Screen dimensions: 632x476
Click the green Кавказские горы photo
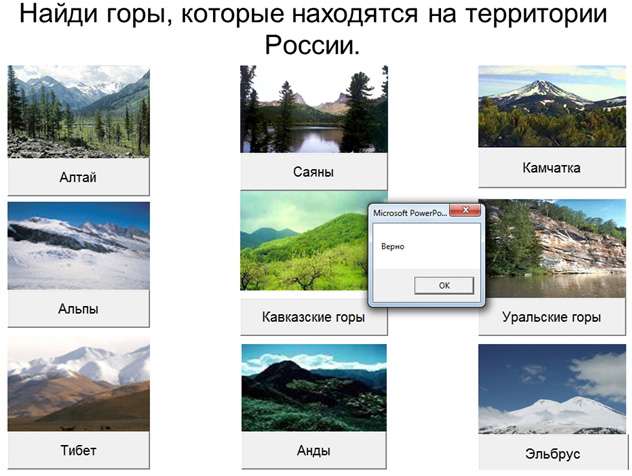pos(305,241)
